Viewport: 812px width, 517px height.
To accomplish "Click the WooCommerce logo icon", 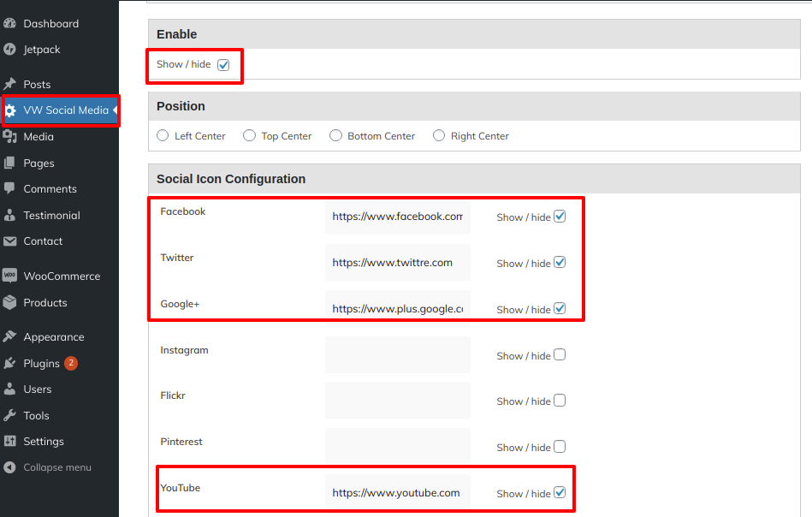I will click(10, 276).
